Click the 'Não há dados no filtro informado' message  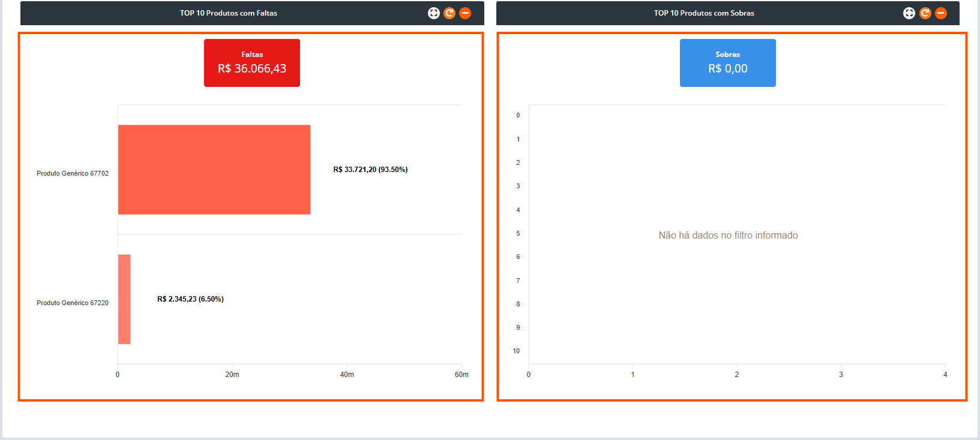[728, 236]
